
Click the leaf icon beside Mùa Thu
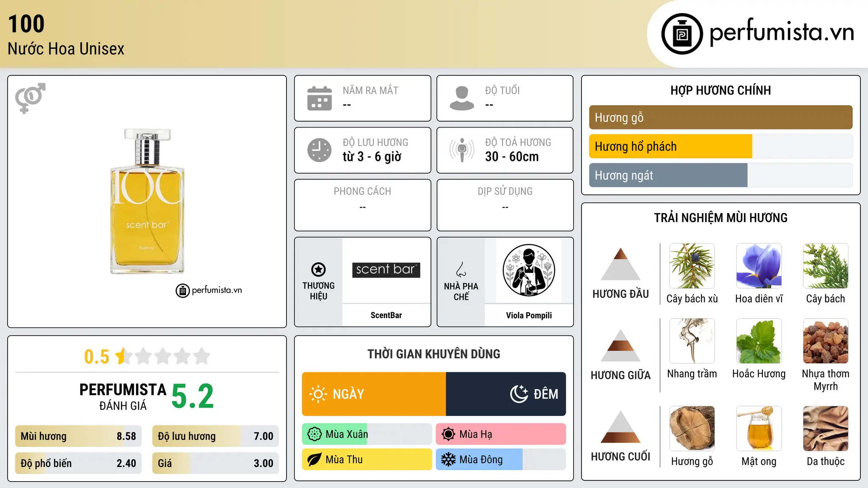pos(314,460)
